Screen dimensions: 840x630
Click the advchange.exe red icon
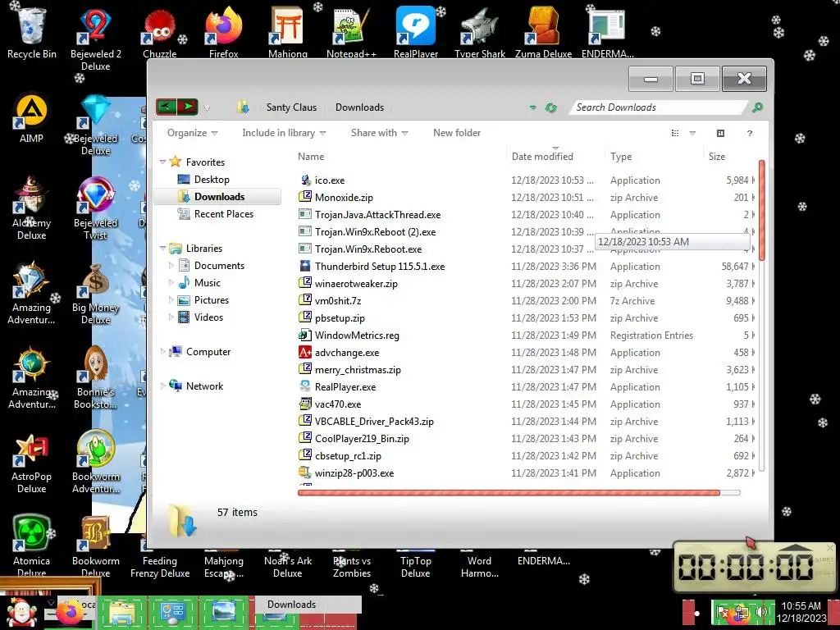point(305,352)
